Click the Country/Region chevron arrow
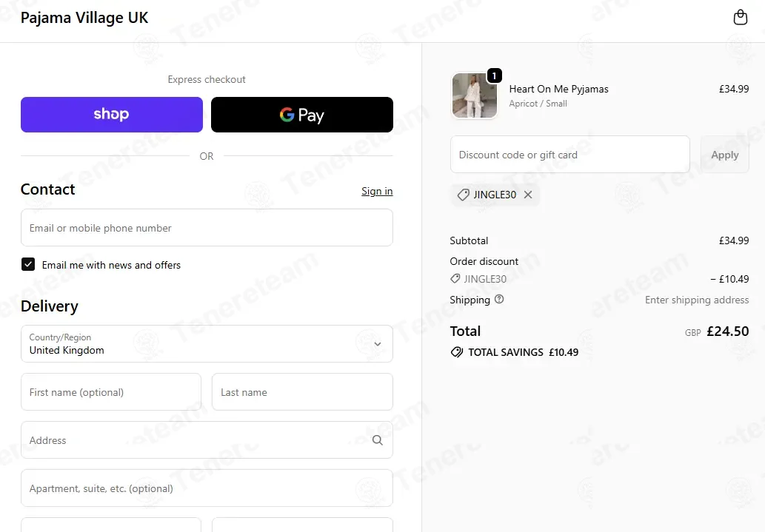 pos(377,344)
